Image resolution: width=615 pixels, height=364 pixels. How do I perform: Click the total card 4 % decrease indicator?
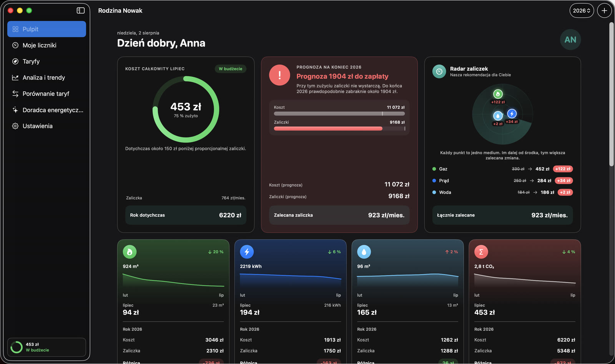pyautogui.click(x=569, y=252)
